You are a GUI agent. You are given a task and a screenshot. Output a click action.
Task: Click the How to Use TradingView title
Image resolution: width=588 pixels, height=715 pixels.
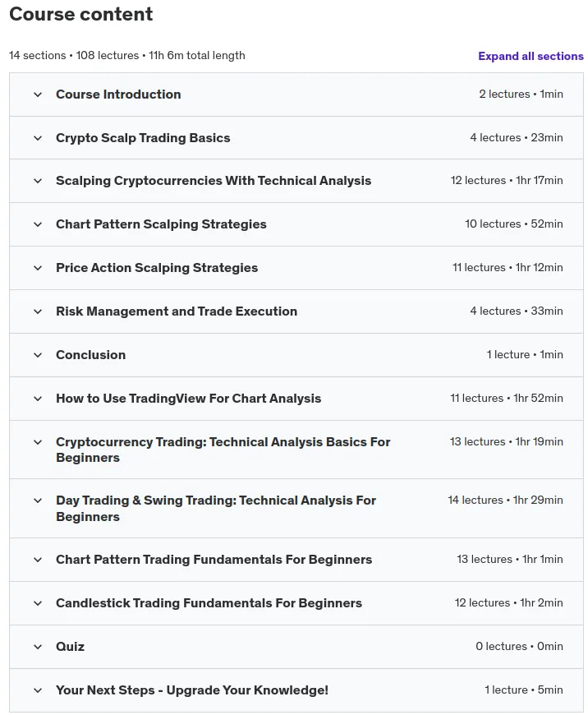pyautogui.click(x=188, y=399)
